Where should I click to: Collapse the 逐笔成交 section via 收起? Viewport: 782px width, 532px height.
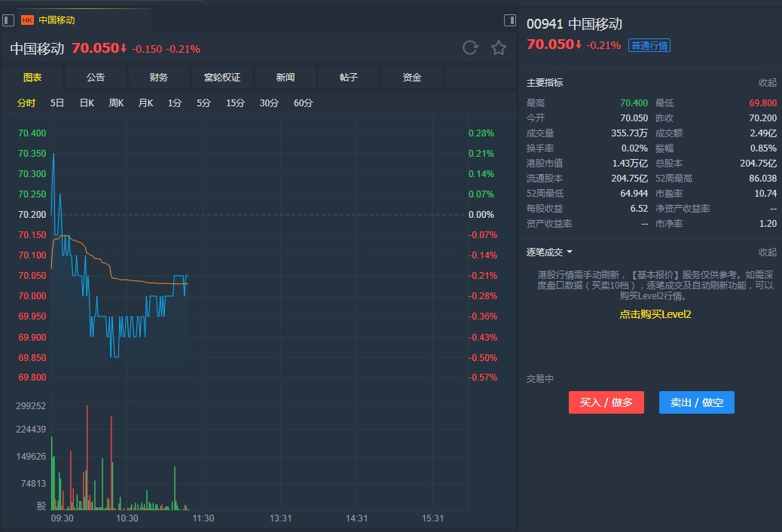coord(768,252)
